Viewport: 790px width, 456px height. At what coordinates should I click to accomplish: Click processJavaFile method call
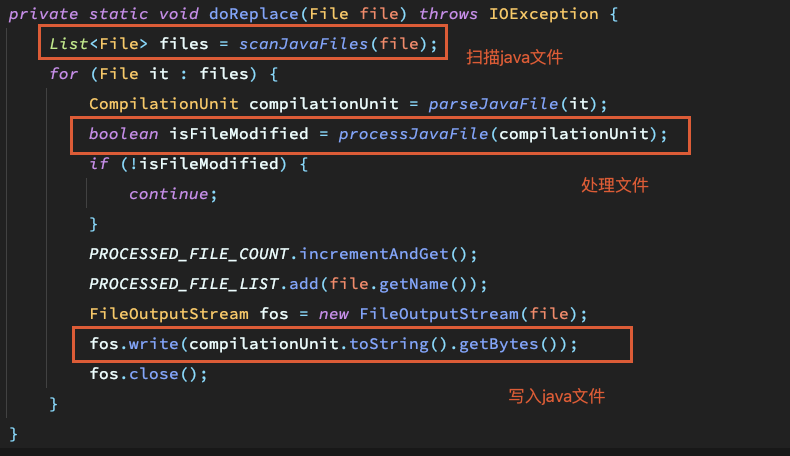[413, 134]
